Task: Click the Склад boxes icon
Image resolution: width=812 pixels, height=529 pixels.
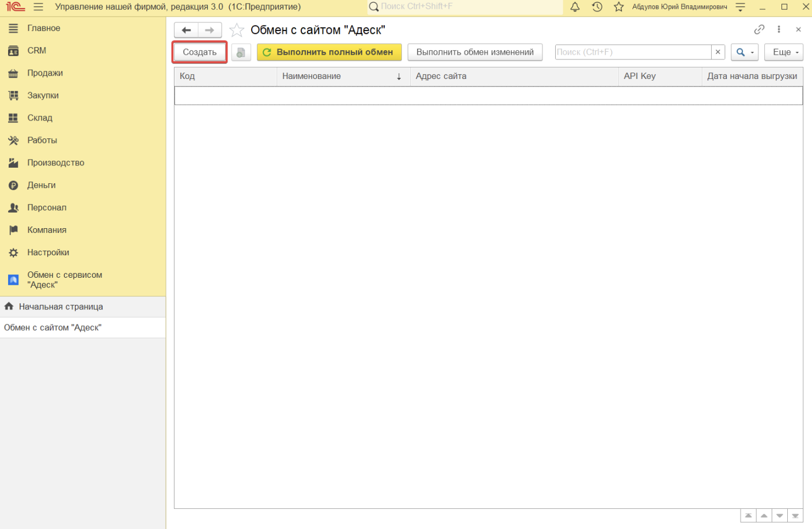Action: point(13,118)
